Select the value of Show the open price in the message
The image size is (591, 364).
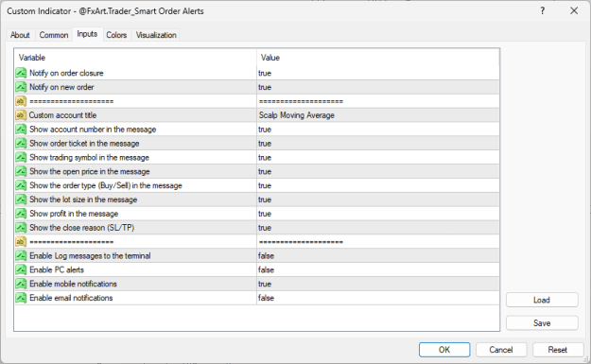(x=377, y=171)
